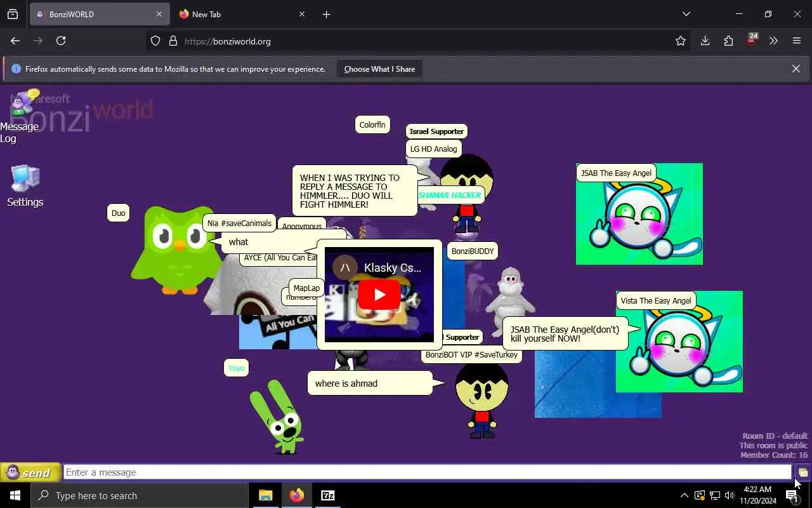The width and height of the screenshot is (812, 508).
Task: Click the LG HD Analog name tag
Action: point(433,149)
